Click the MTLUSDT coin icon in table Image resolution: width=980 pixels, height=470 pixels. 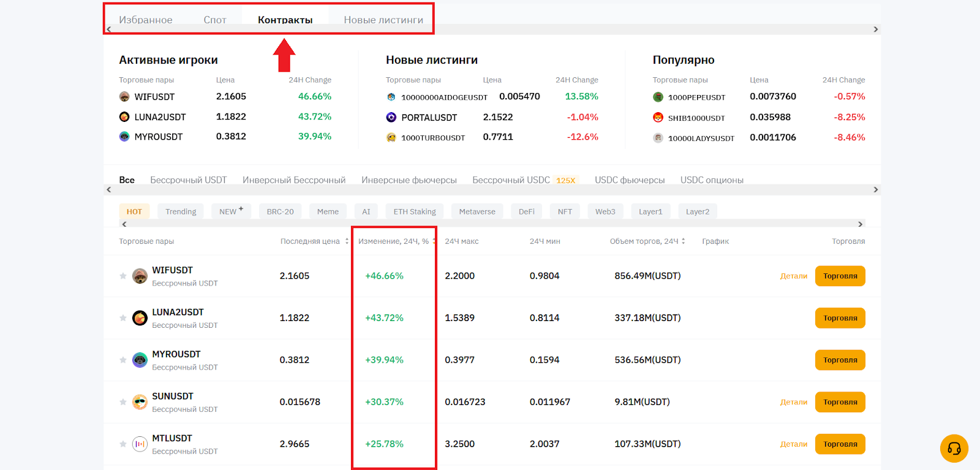[x=140, y=444]
